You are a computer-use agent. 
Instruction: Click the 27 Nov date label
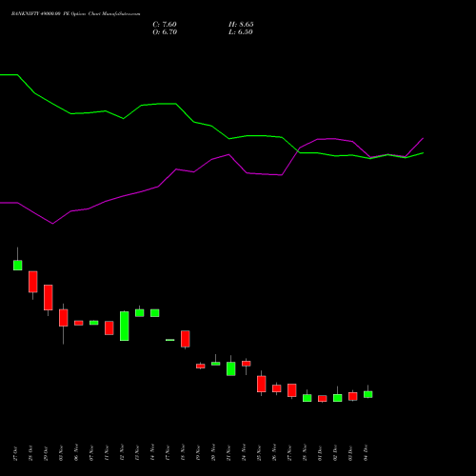pyautogui.click(x=289, y=453)
